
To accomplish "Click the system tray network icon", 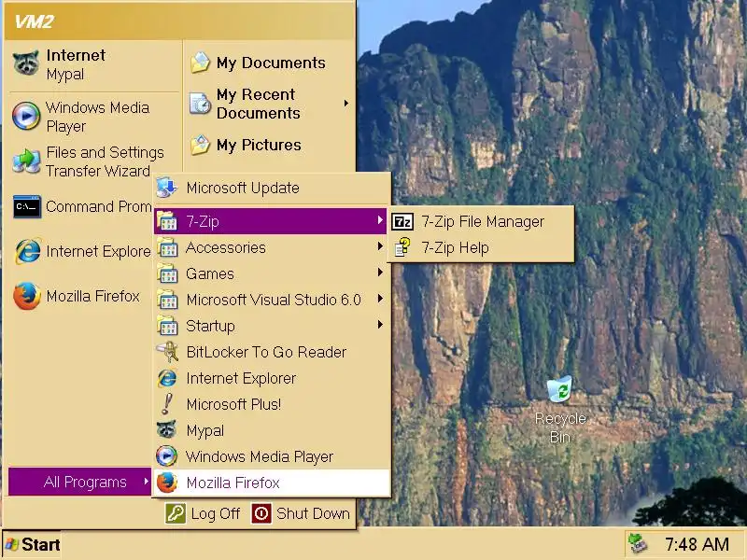I will point(637,544).
